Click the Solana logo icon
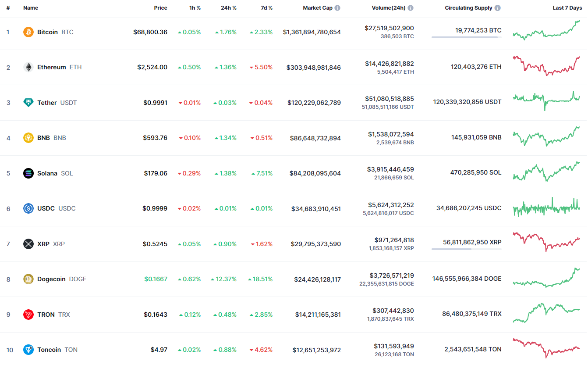The image size is (588, 365). point(28,173)
